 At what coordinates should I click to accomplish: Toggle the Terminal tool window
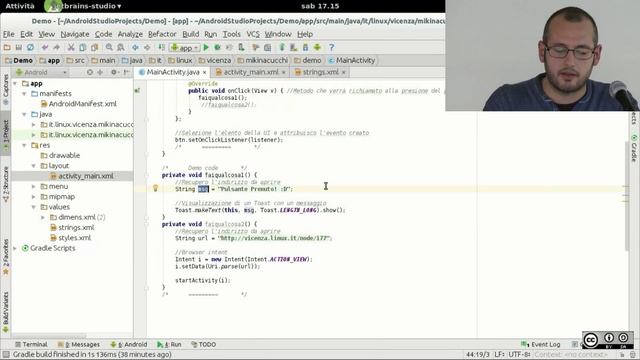[31, 344]
